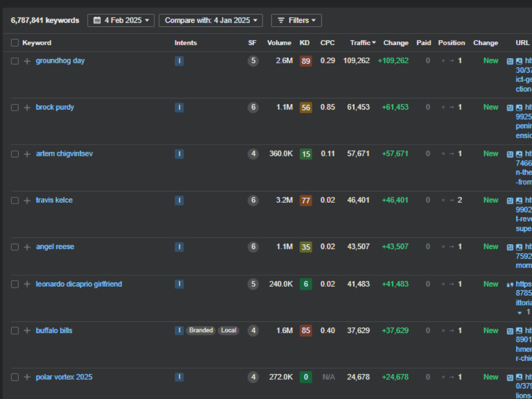532x399 pixels.
Task: Click the Paid column header
Action: (423, 43)
